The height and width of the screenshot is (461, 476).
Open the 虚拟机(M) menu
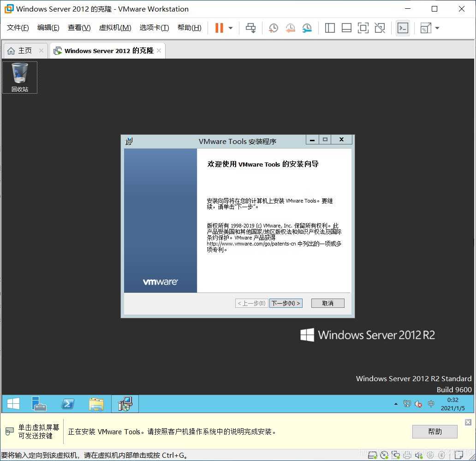[x=115, y=28]
